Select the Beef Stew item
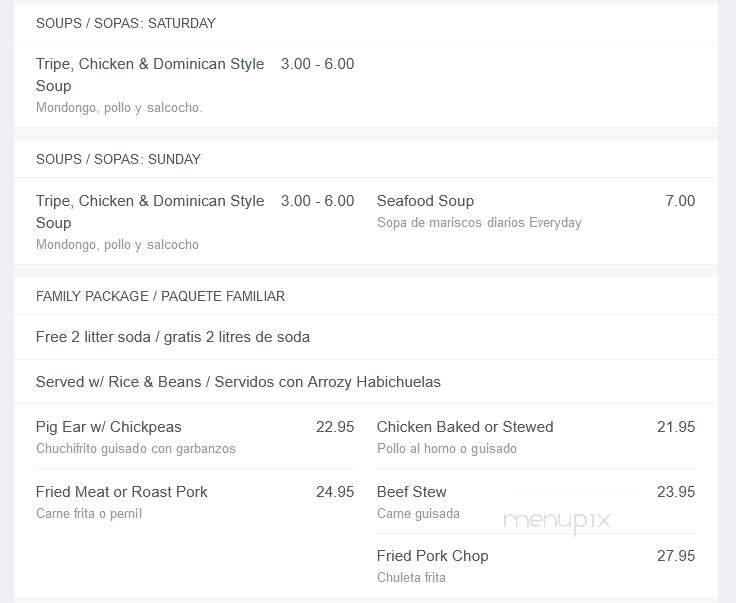This screenshot has height=603, width=736. [x=412, y=492]
